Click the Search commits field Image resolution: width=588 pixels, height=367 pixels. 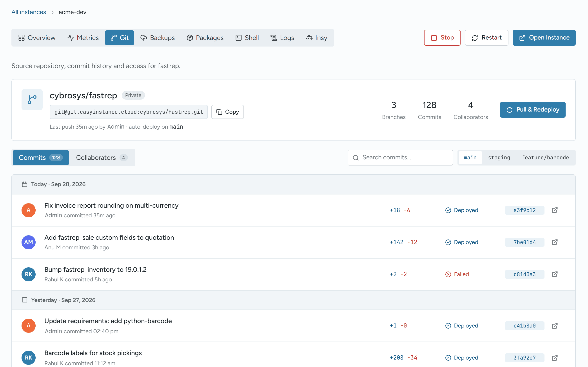[400, 158]
